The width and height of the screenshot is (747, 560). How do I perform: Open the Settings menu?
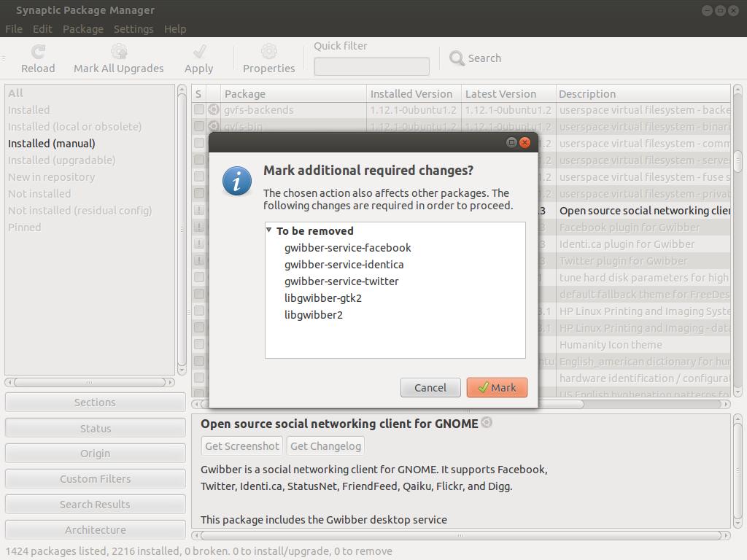pos(133,29)
